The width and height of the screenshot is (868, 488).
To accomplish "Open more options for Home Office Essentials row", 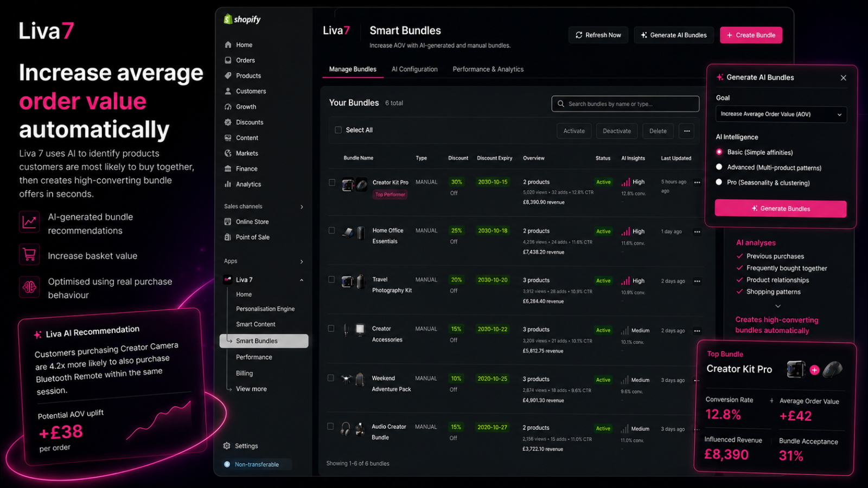I will coord(697,232).
